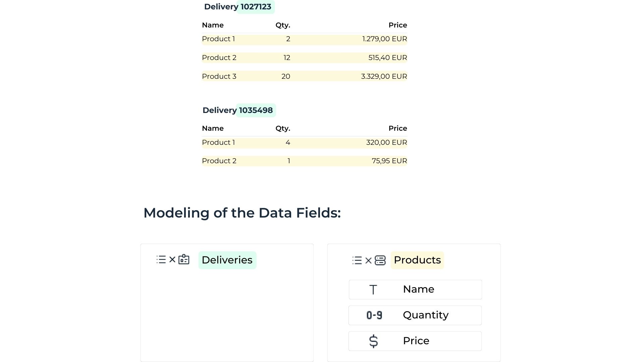
Task: Select the Deliveries panel header label
Action: (227, 259)
